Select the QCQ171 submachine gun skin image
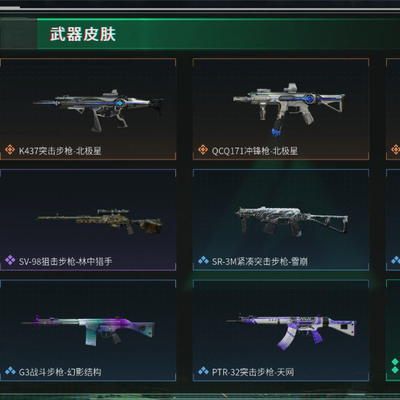Viewport: 400px width, 400px height. 289,109
